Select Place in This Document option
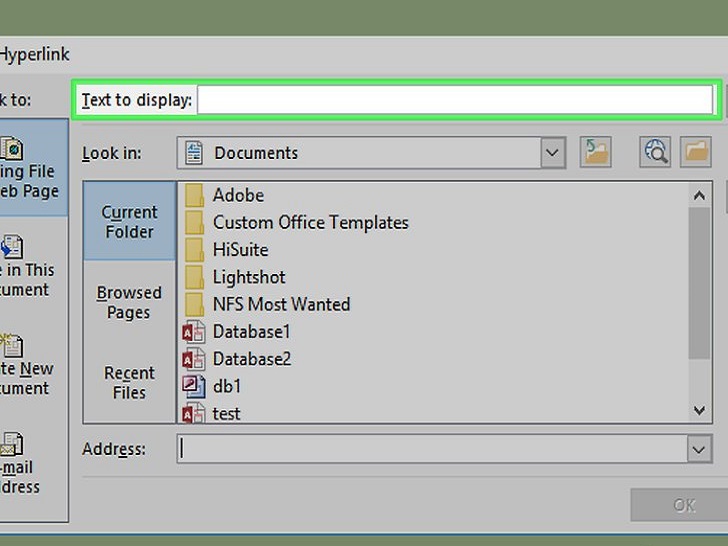 [x=28, y=266]
